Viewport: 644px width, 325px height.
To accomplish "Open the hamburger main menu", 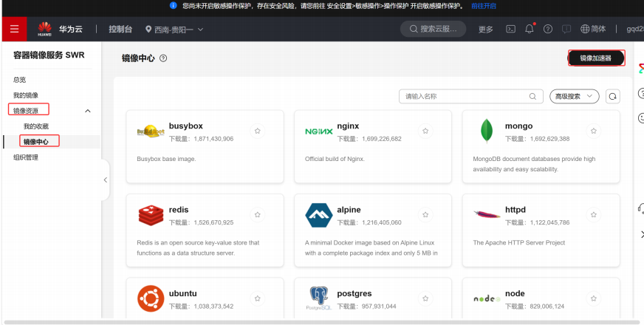I will (14, 29).
